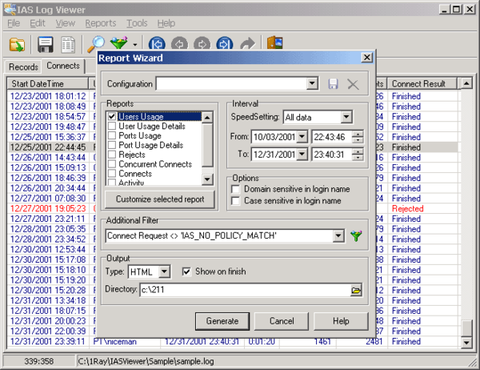
Task: Select the Rejected result cell
Action: (x=408, y=209)
